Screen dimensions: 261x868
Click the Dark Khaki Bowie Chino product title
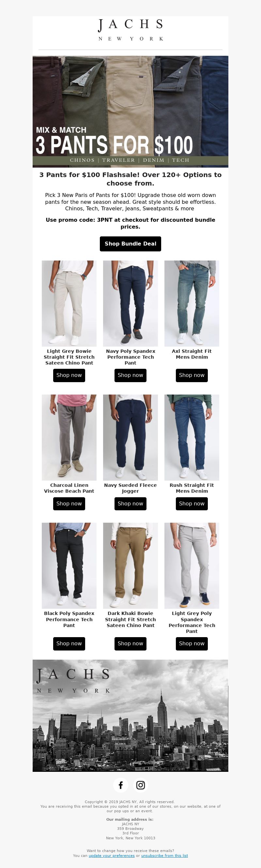click(x=130, y=619)
